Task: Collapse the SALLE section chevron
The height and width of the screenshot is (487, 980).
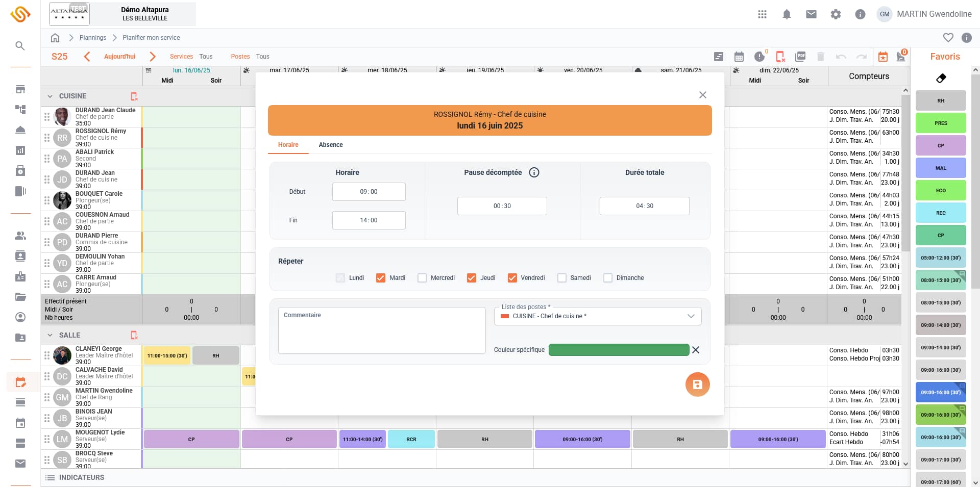Action: coord(50,335)
